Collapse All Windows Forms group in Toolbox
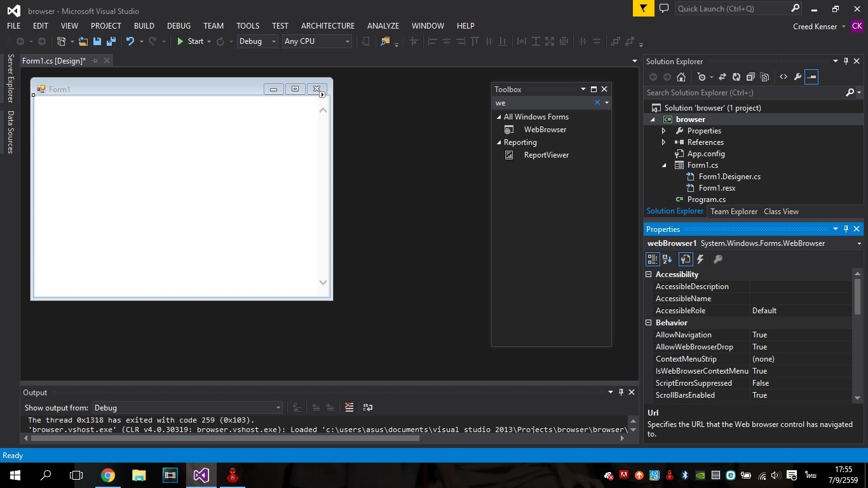Image resolution: width=868 pixels, height=488 pixels. click(499, 117)
